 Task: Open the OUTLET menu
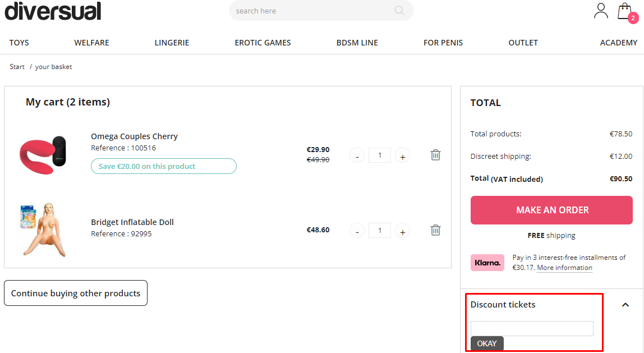[x=523, y=43]
